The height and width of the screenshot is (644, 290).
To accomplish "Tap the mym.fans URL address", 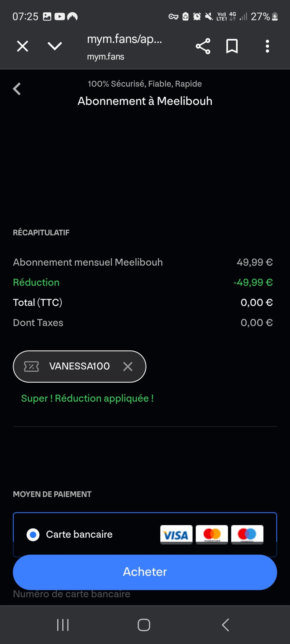I will click(x=125, y=39).
